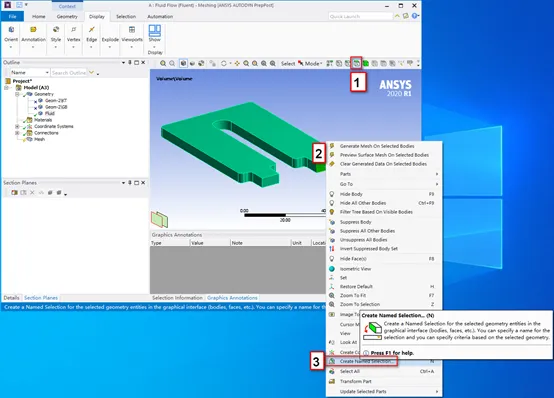Toggle Hide All Other Bodies in context menu
Screen dimensions: 554x398
tap(384, 203)
